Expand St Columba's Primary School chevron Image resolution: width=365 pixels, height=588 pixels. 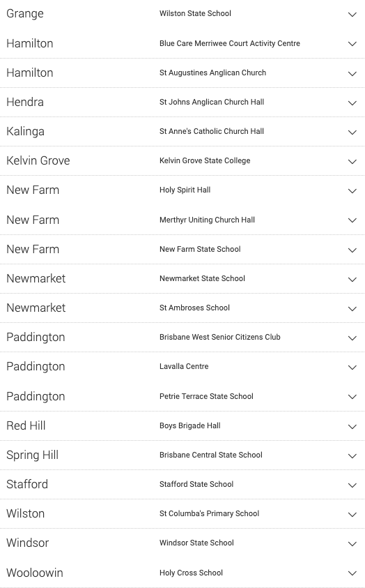352,515
